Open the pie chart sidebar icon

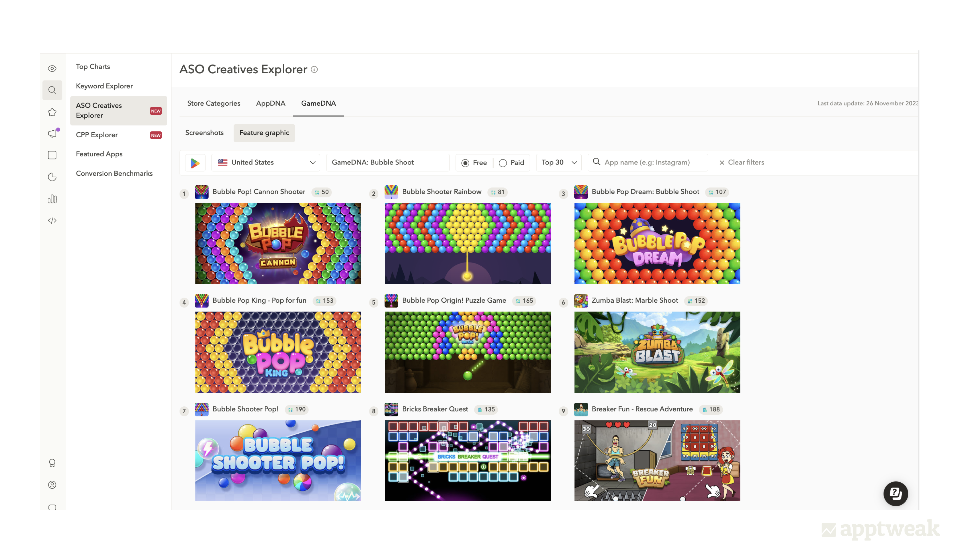tap(52, 177)
